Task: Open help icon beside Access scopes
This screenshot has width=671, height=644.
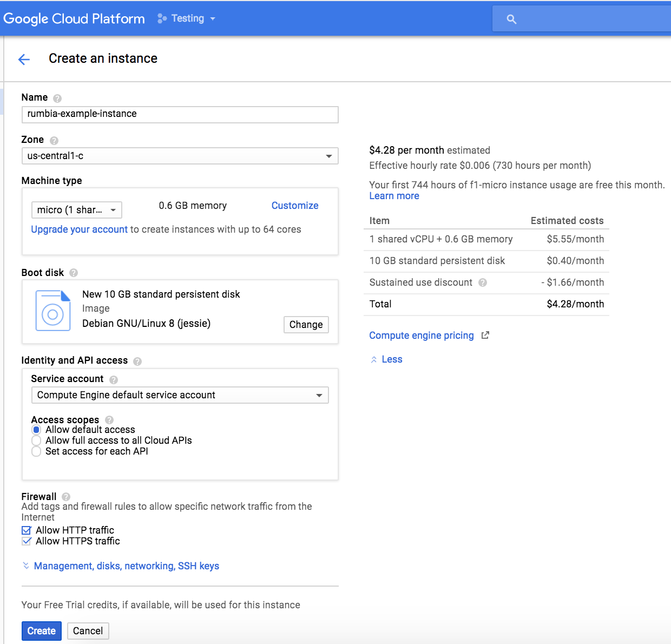Action: click(x=109, y=420)
